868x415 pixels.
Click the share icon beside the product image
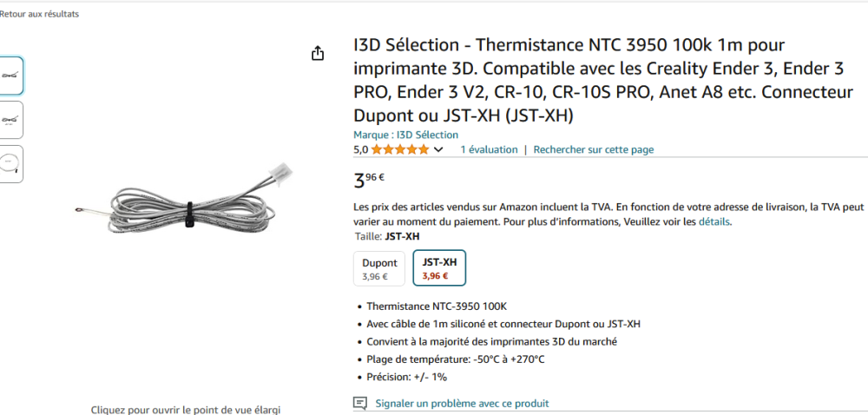[318, 54]
